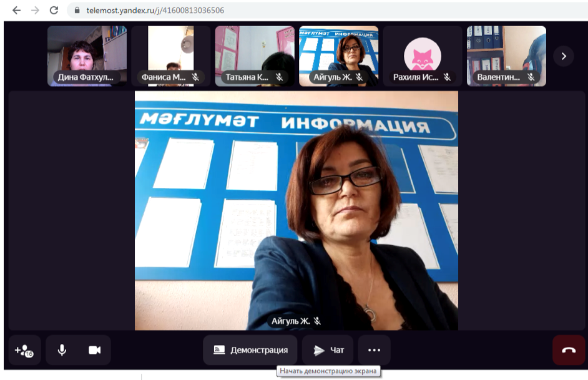This screenshot has width=588, height=380.
Task: Click the add participants icon
Action: coord(24,350)
